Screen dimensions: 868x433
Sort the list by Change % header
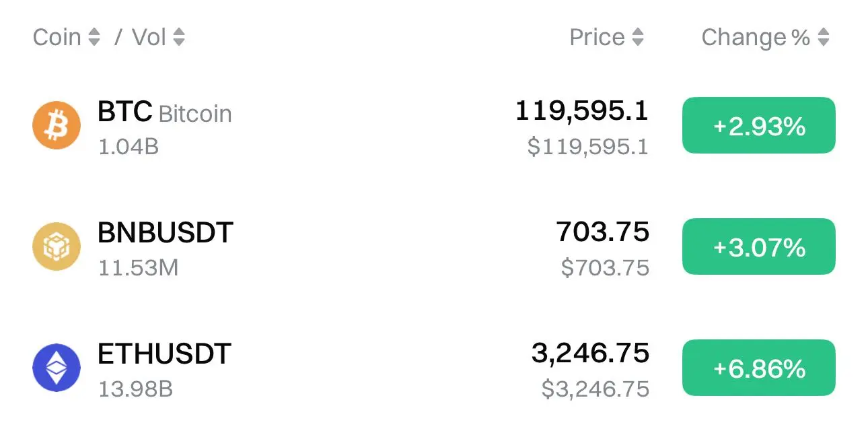click(756, 37)
